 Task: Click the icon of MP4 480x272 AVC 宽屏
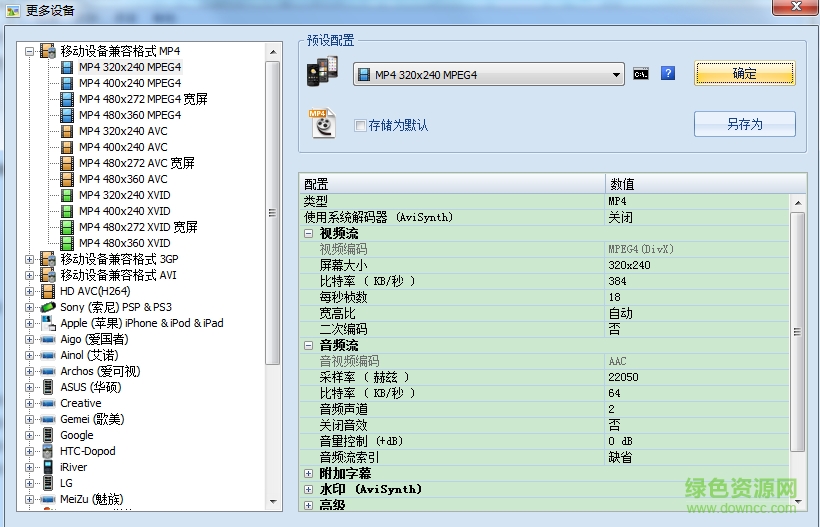[67, 163]
